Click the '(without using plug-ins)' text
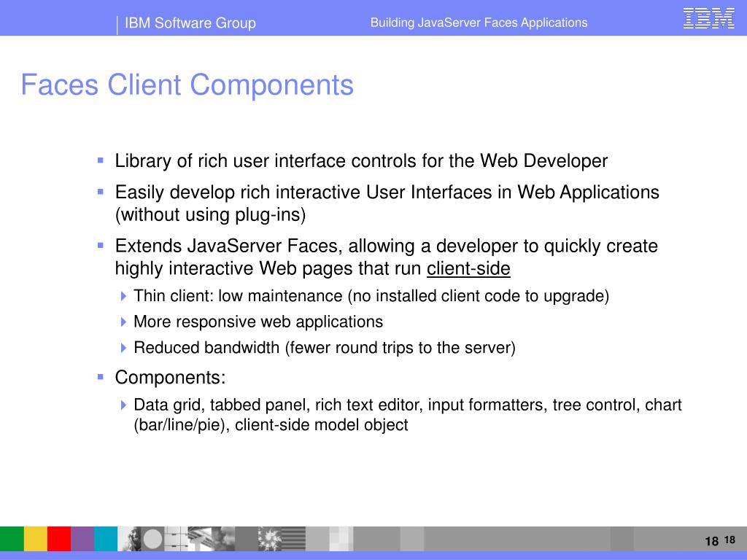Viewport: 747px width, 560px height. point(210,215)
